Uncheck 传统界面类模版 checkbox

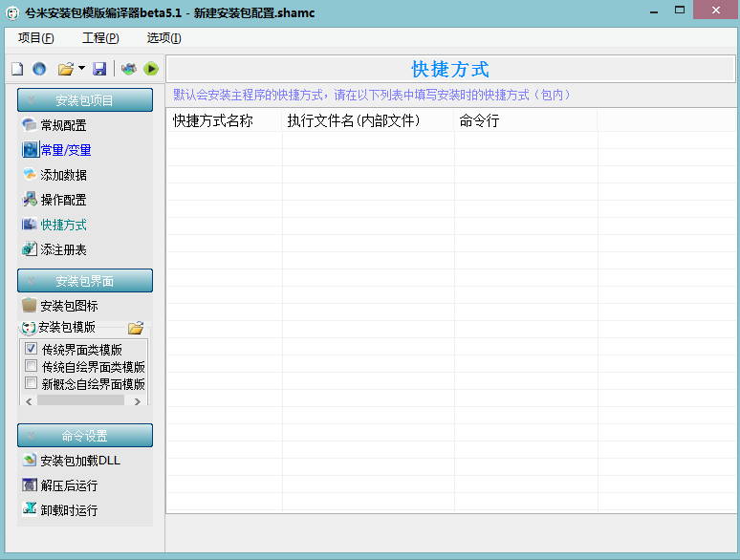point(31,350)
